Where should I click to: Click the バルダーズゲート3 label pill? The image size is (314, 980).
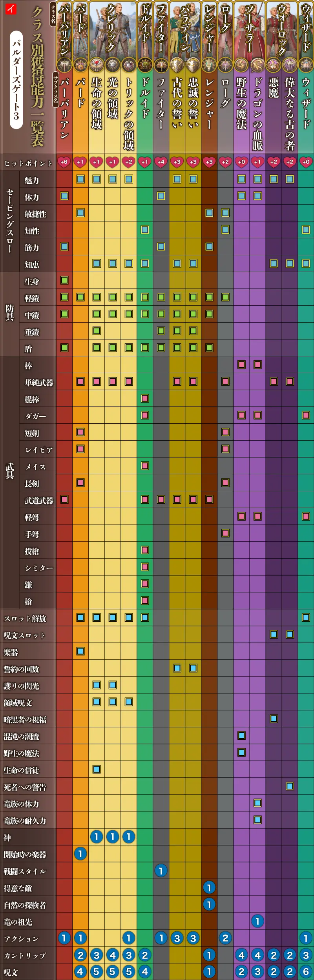(x=16, y=80)
